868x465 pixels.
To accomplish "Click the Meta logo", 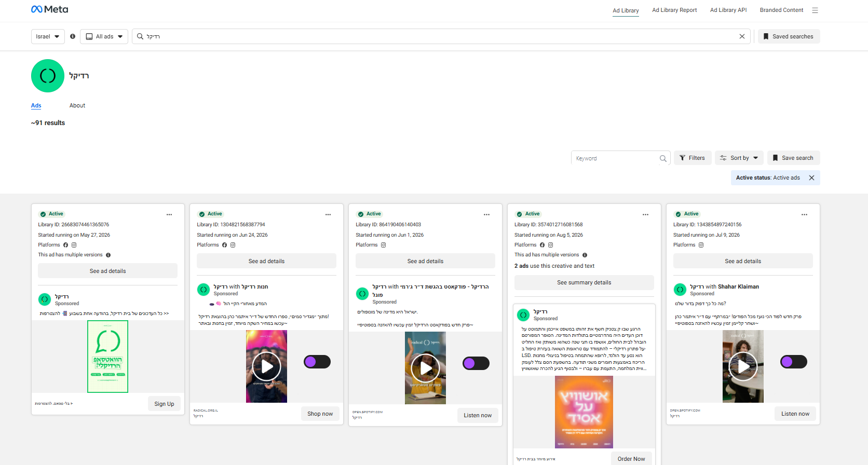I will pyautogui.click(x=50, y=9).
